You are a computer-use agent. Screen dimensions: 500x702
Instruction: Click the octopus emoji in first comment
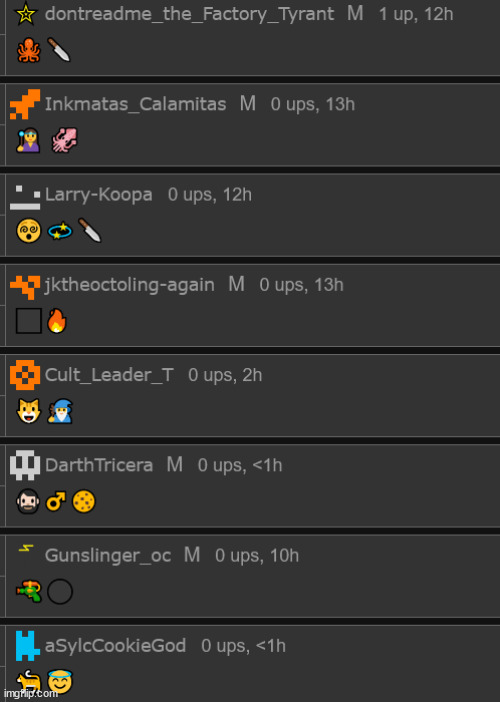pyautogui.click(x=29, y=50)
